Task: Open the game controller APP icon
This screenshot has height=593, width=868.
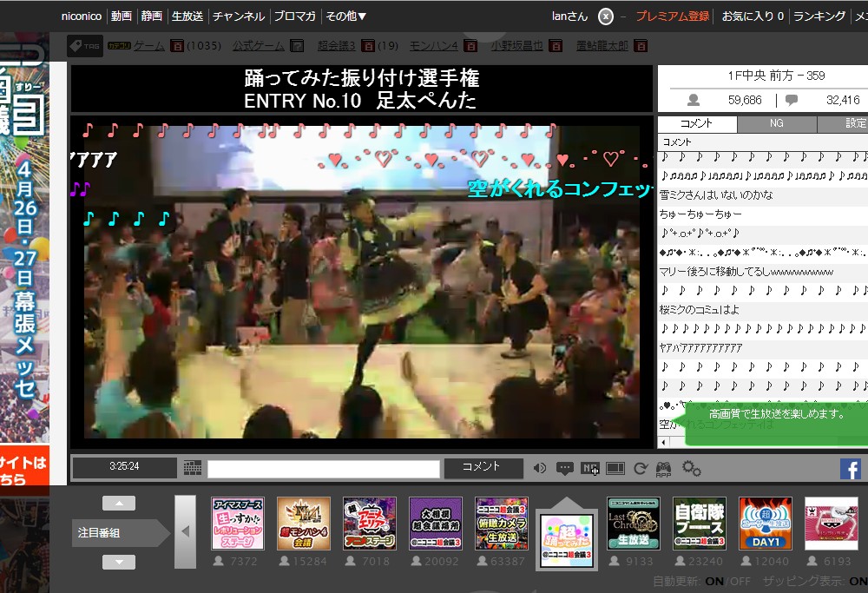Action: [x=663, y=469]
